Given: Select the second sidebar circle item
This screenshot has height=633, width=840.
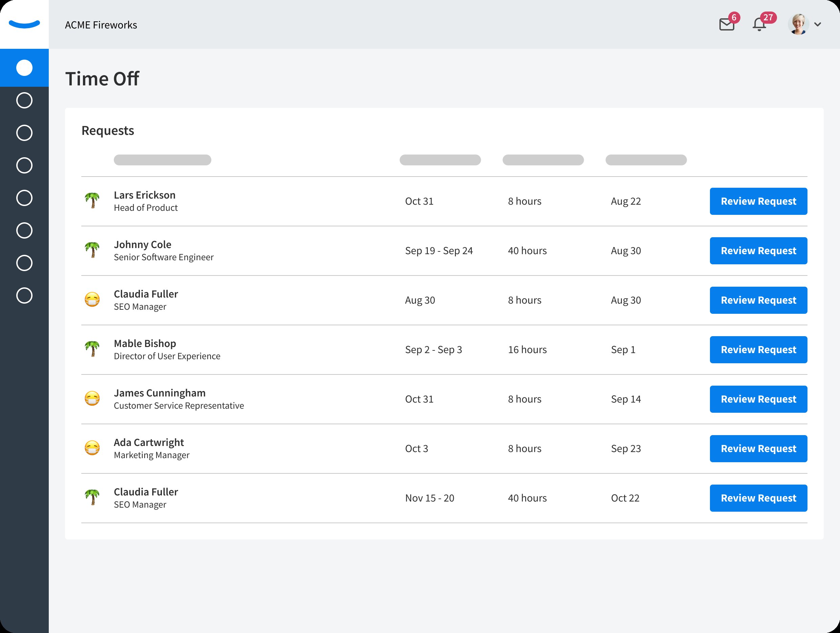Looking at the screenshot, I should tap(24, 100).
